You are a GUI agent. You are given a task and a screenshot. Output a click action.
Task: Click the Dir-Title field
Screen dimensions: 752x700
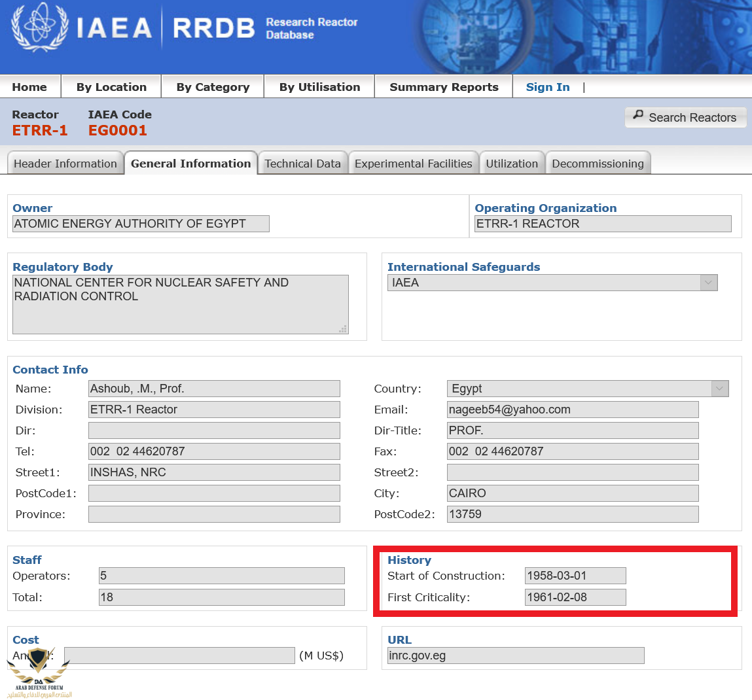573,430
